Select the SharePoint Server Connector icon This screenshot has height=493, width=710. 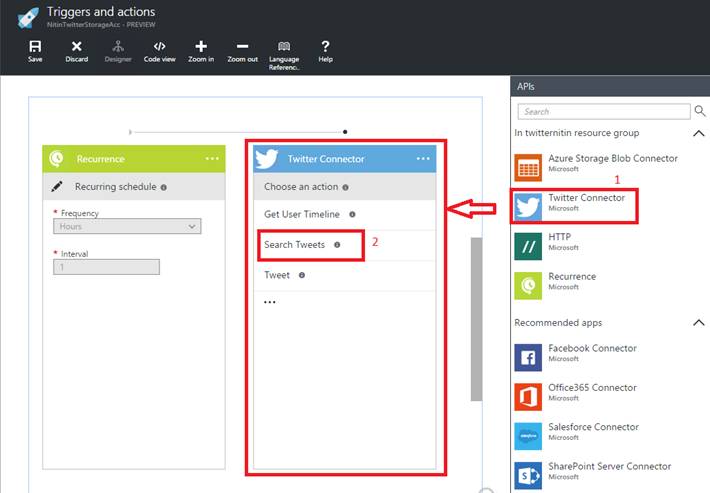528,475
